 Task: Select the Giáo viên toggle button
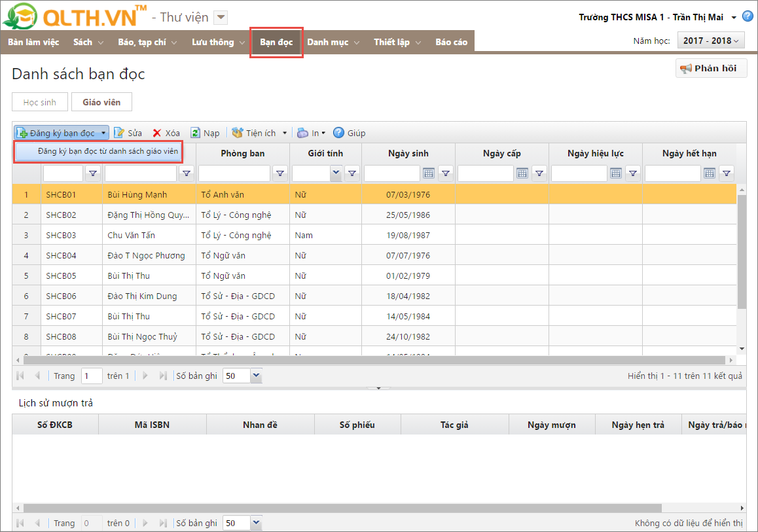(x=101, y=102)
